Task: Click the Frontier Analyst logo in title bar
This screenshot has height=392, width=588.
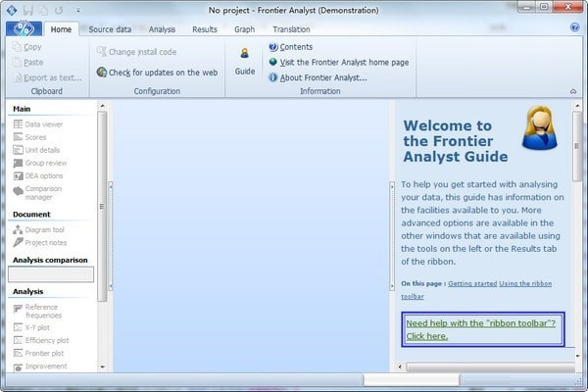Action: click(x=11, y=10)
